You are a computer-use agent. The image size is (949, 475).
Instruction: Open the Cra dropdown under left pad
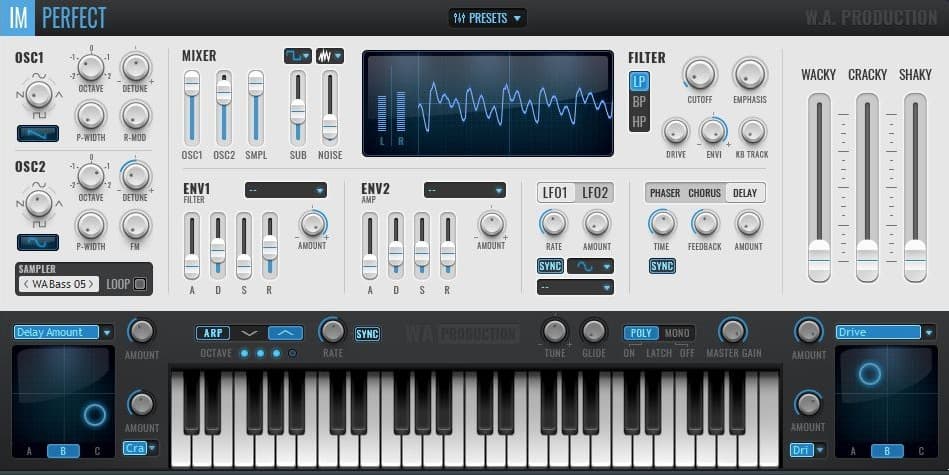point(140,448)
